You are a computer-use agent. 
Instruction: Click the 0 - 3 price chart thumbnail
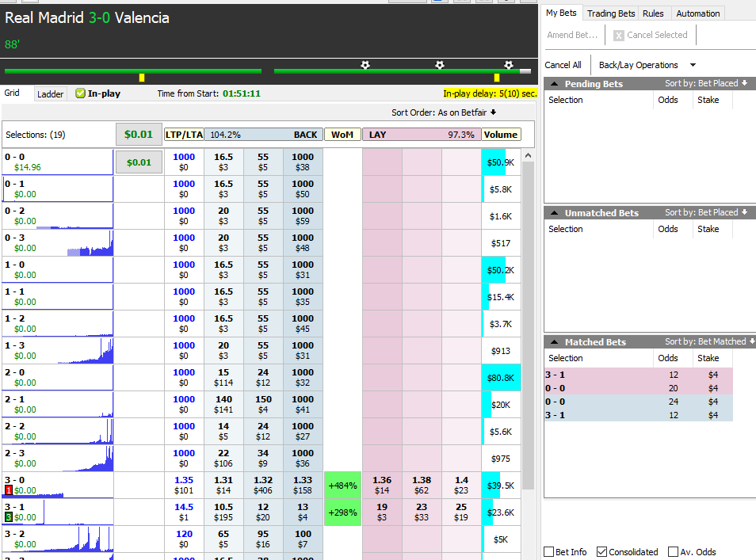coord(58,243)
